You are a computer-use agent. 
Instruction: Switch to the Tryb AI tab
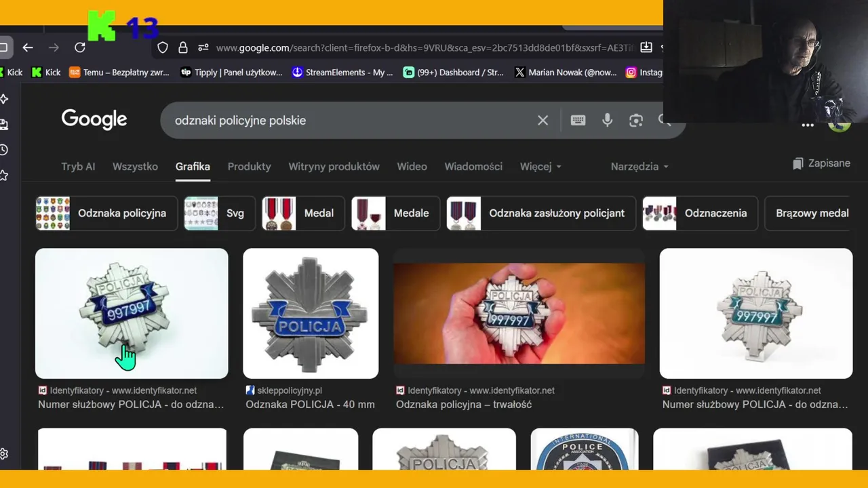(78, 167)
